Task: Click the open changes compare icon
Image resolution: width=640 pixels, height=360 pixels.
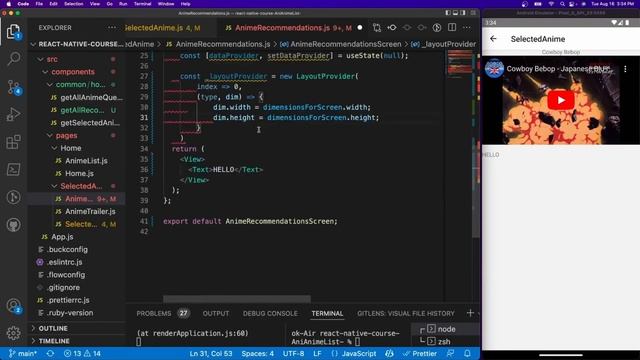Action: [376, 27]
